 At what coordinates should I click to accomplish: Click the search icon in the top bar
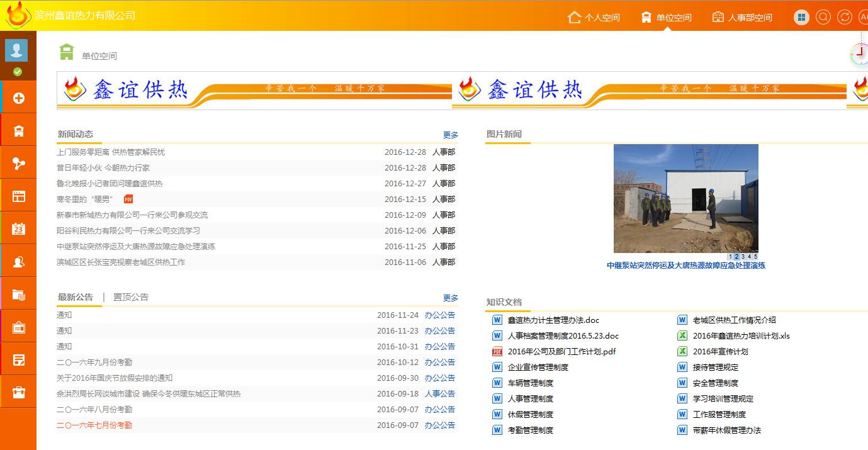coord(823,17)
